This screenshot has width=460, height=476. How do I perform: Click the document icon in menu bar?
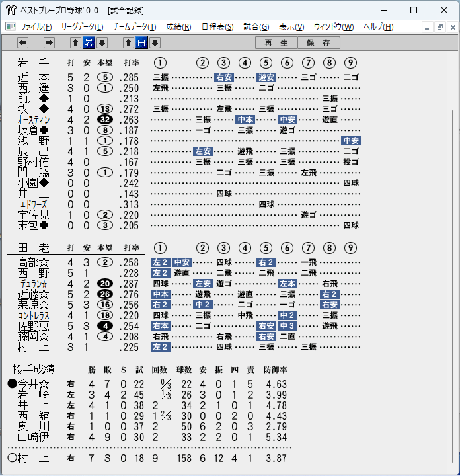click(x=11, y=26)
